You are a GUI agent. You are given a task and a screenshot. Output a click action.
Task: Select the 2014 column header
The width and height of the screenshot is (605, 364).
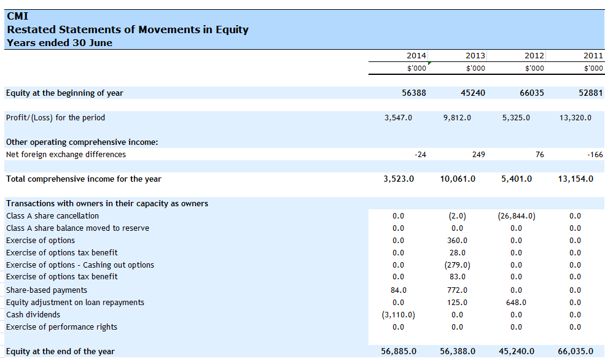(416, 55)
